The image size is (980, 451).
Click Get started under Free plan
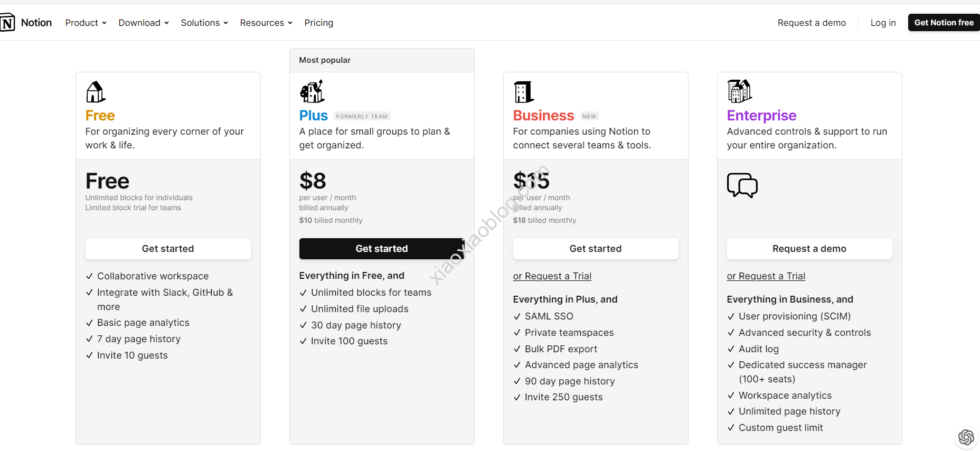168,249
